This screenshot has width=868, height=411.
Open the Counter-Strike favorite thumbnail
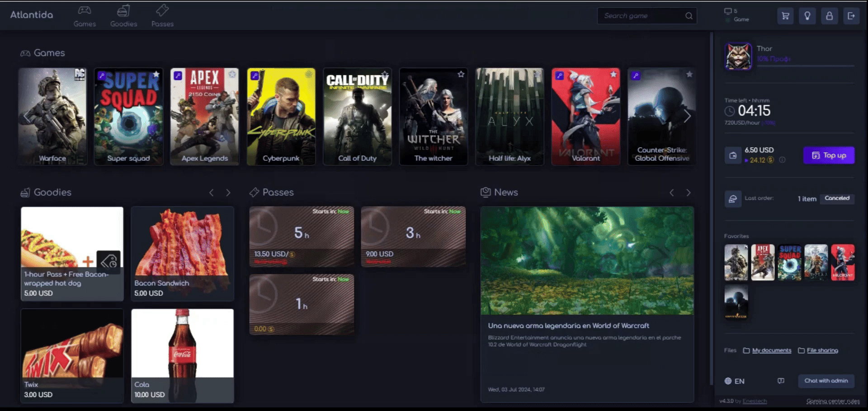pos(736,302)
